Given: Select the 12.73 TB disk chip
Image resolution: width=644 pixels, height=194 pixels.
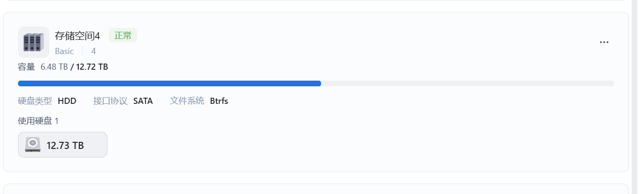Looking at the screenshot, I should click(63, 145).
